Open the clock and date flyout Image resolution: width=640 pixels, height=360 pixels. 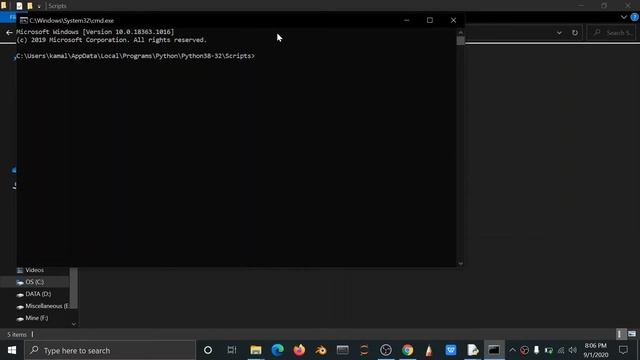click(596, 350)
